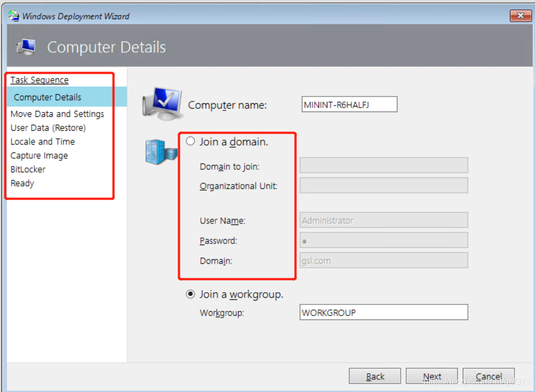Image resolution: width=535 pixels, height=392 pixels.
Task: Go to Move Data and Settings step
Action: point(57,114)
